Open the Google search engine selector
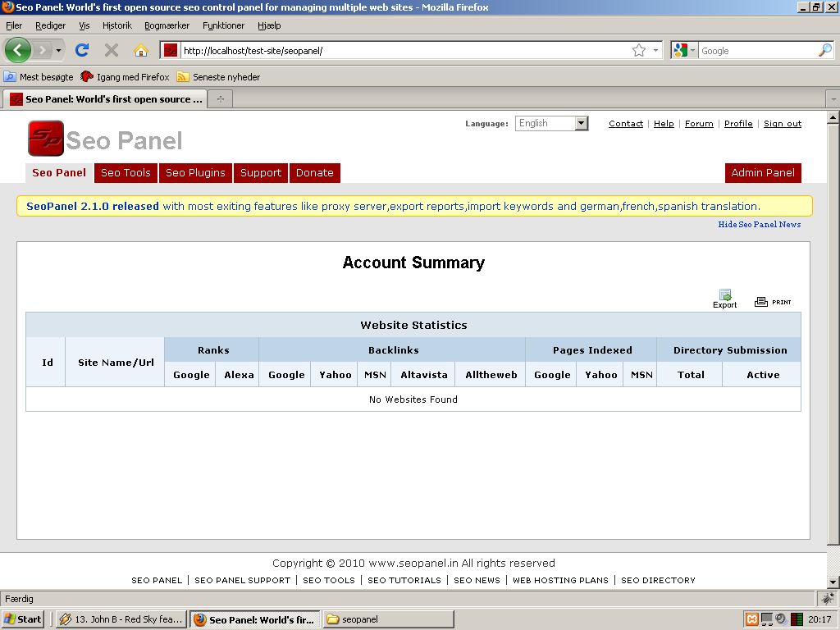The width and height of the screenshot is (840, 630). [684, 50]
